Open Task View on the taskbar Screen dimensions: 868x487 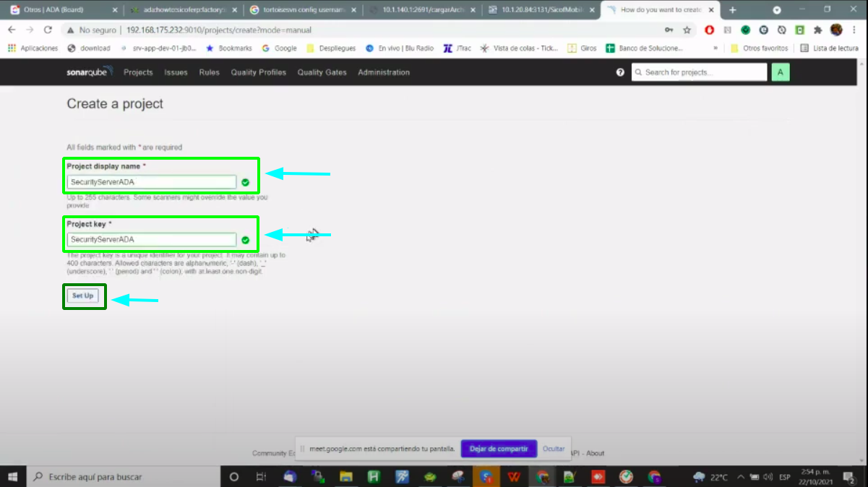click(262, 477)
